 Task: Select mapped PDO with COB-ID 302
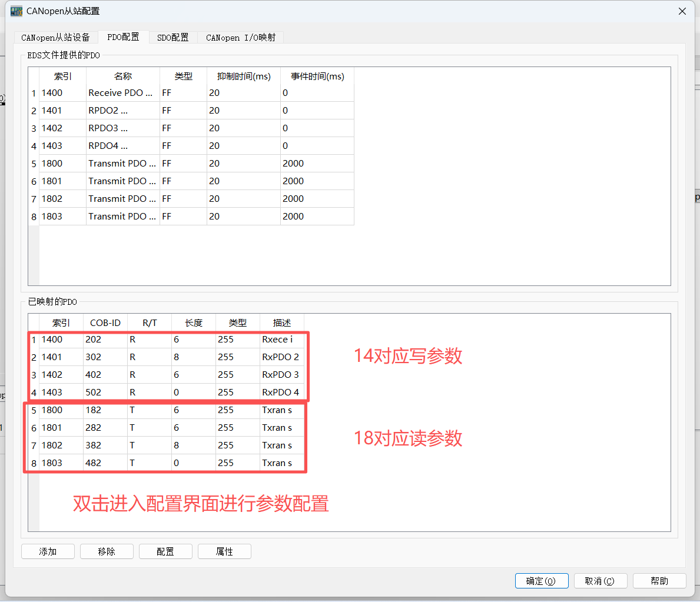click(166, 357)
